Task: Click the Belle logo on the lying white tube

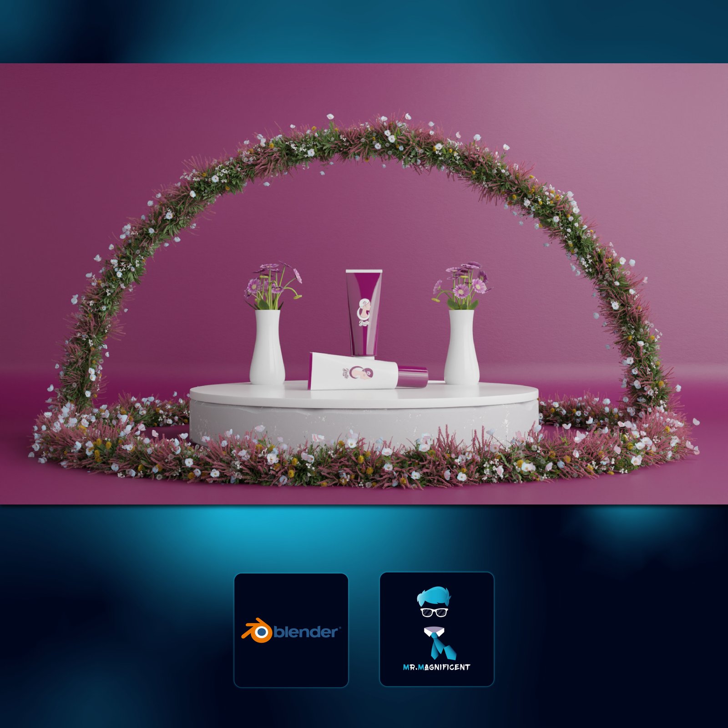Action: [x=359, y=373]
